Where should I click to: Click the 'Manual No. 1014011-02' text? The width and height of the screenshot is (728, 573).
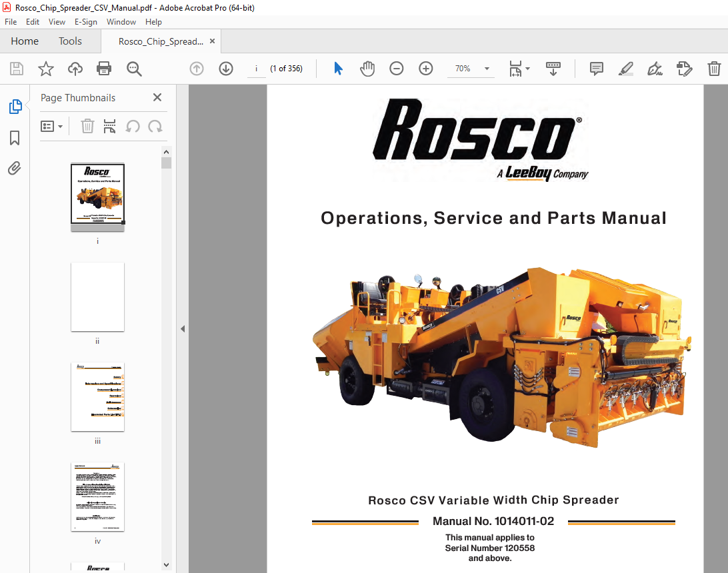(493, 522)
